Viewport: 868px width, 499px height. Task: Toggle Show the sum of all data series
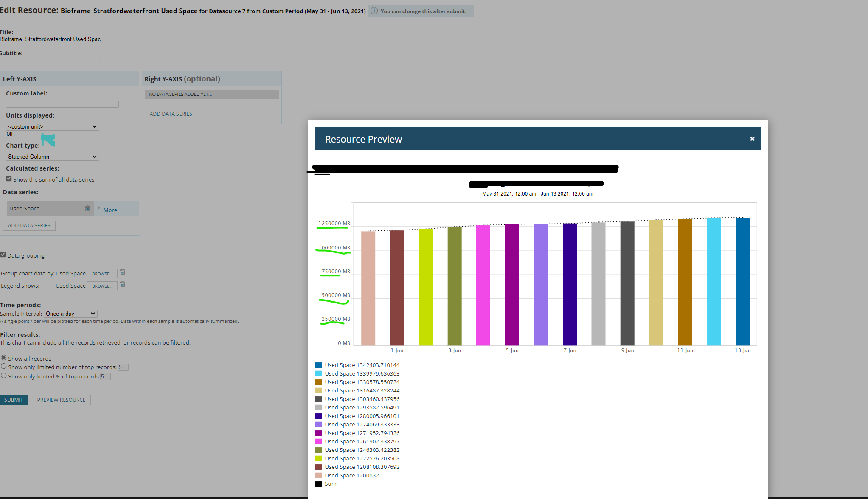[9, 179]
